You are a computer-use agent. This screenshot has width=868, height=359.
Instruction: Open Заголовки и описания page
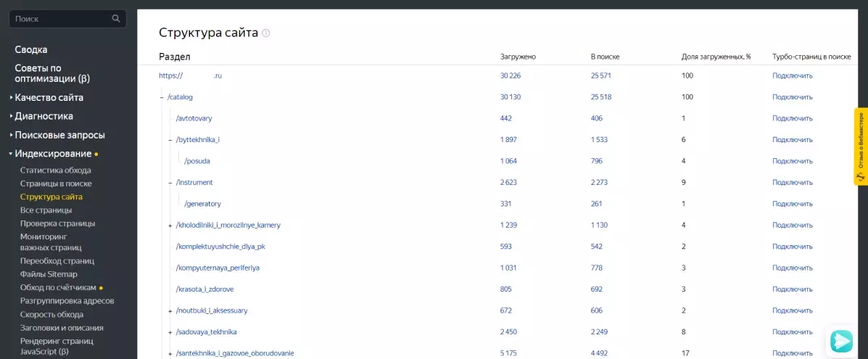point(62,327)
